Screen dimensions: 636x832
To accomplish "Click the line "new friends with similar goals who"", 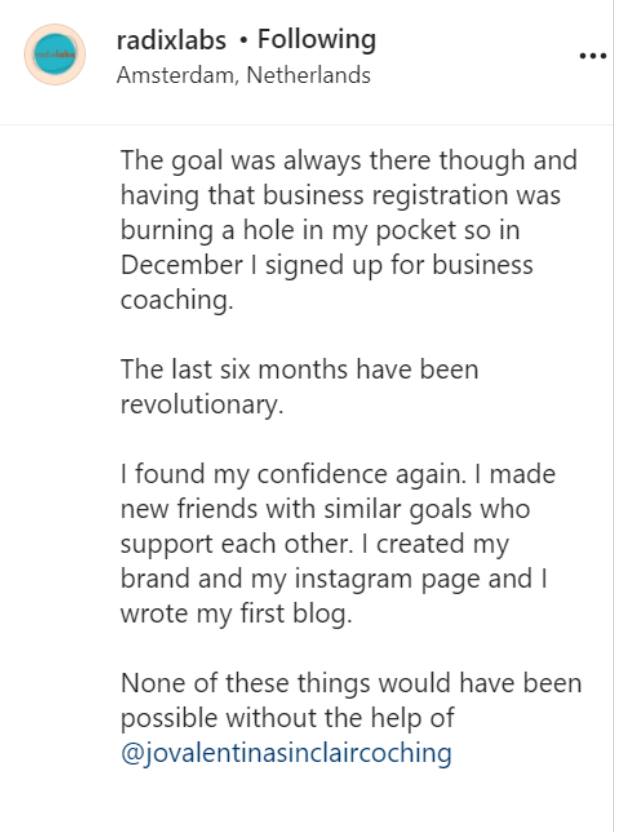I will click(325, 509).
